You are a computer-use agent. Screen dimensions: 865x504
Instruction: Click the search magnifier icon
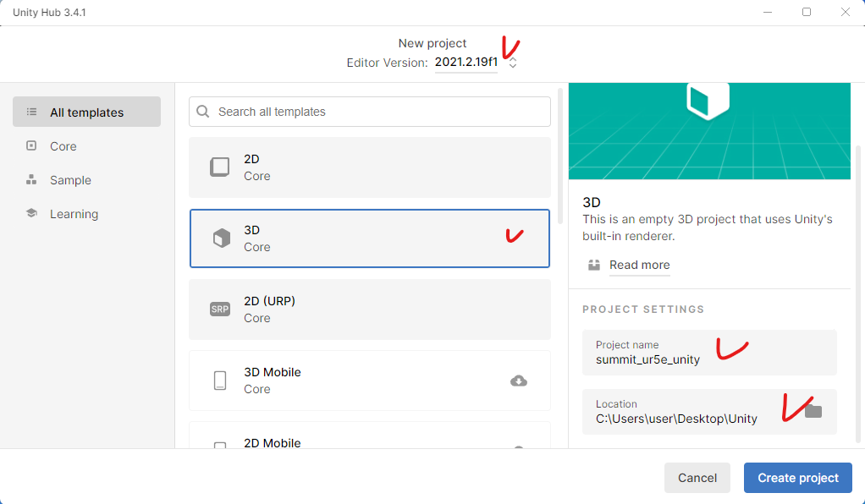[x=203, y=112]
